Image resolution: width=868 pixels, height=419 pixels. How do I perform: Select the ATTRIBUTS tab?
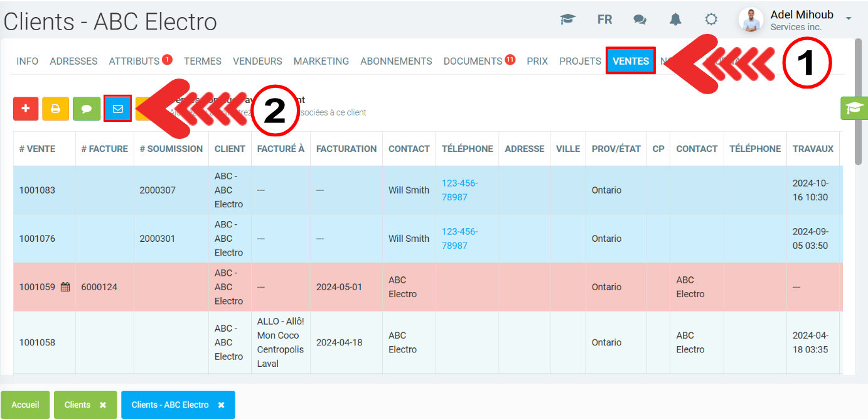coord(134,61)
